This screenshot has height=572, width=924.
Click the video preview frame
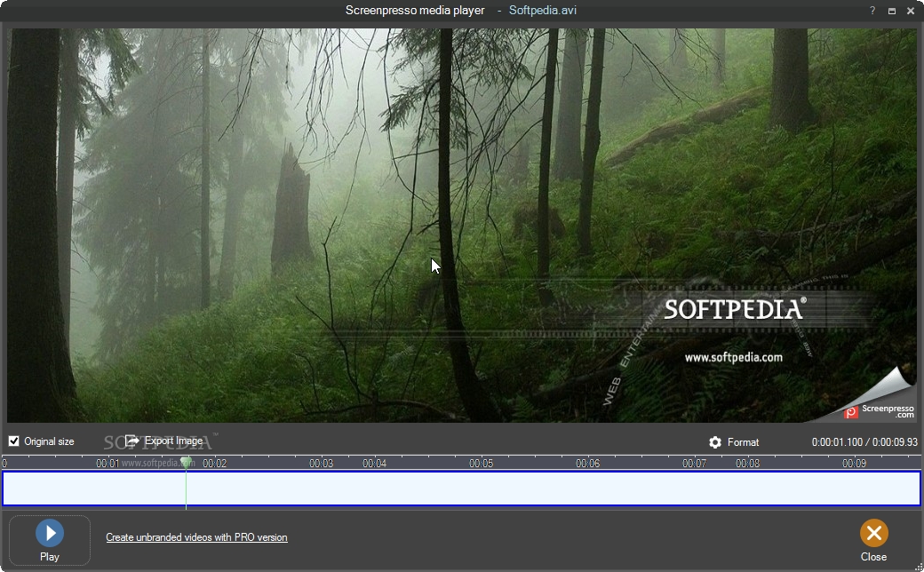(461, 225)
